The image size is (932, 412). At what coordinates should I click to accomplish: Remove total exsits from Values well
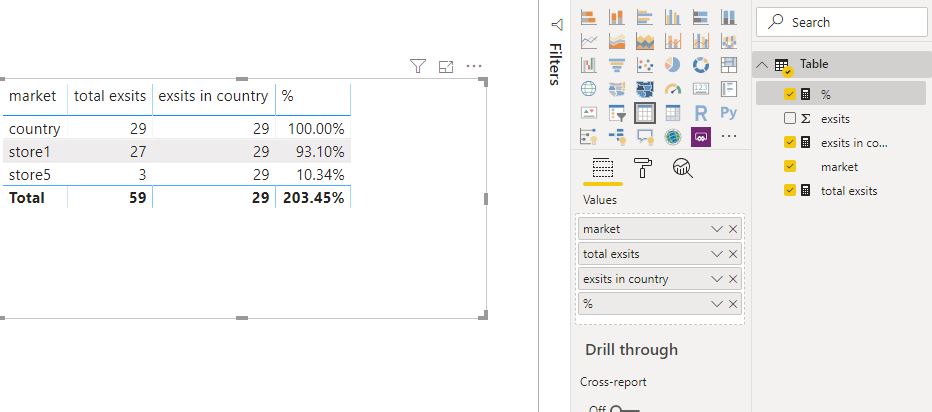click(x=733, y=254)
